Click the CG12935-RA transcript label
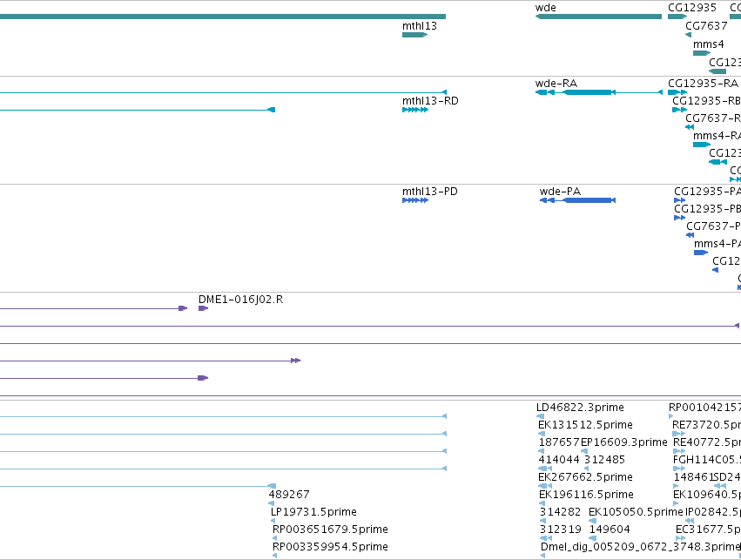 point(703,84)
